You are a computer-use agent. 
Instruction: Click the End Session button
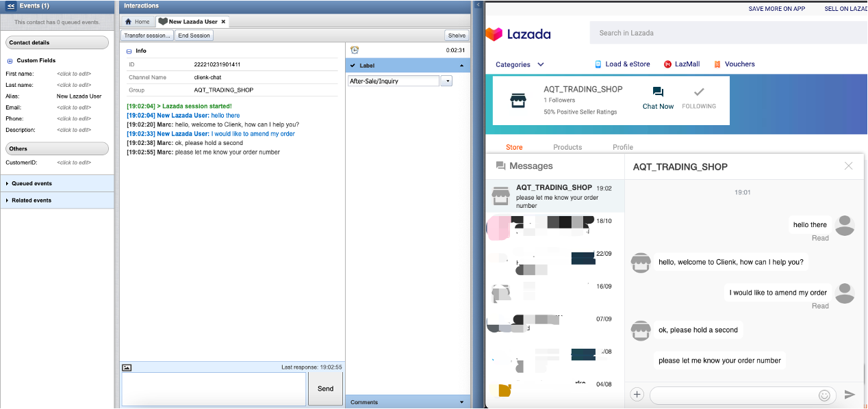(x=194, y=36)
